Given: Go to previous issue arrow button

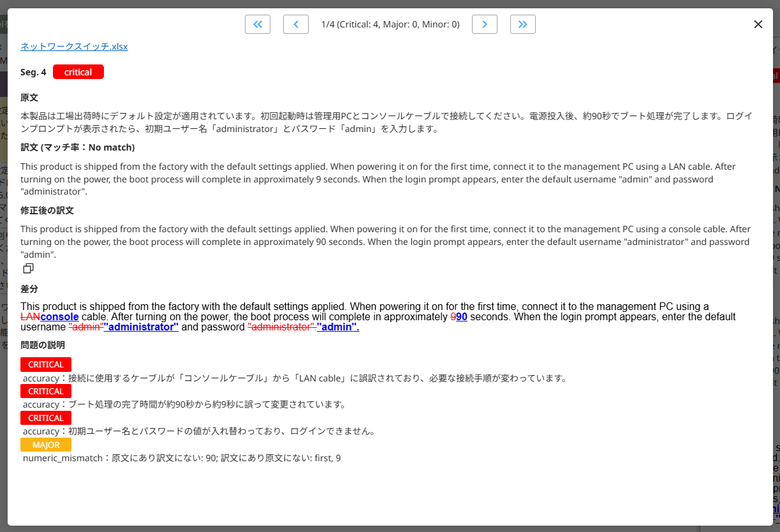Looking at the screenshot, I should (x=296, y=24).
